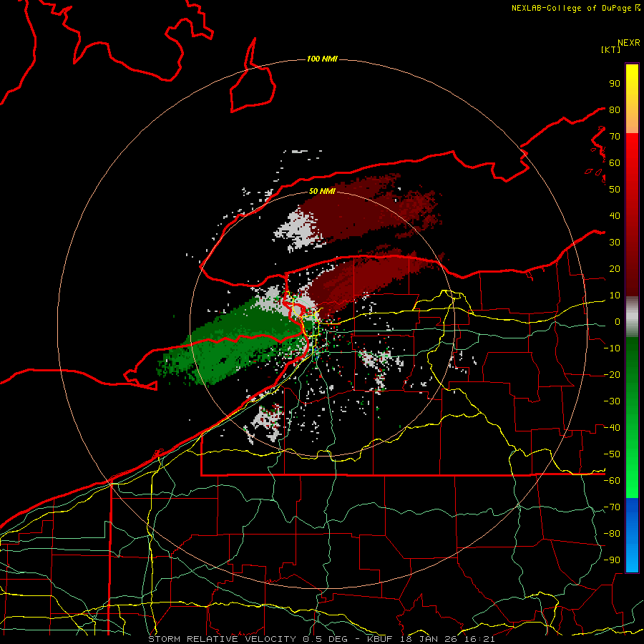Click the yellow top segment of color bar
Viewport: 644px width, 644px height.
point(632,99)
